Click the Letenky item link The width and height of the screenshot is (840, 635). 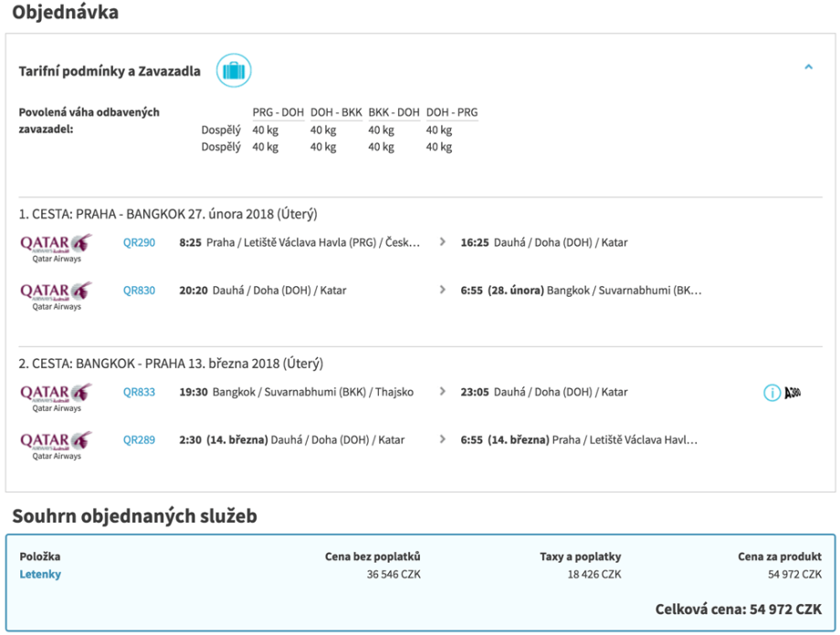[x=40, y=575]
